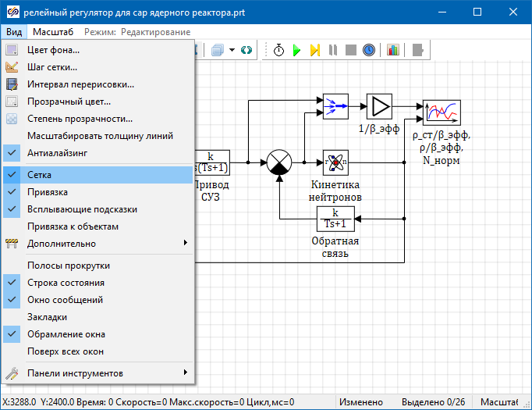Click the Кинетика нейтронов atom block

[x=335, y=162]
